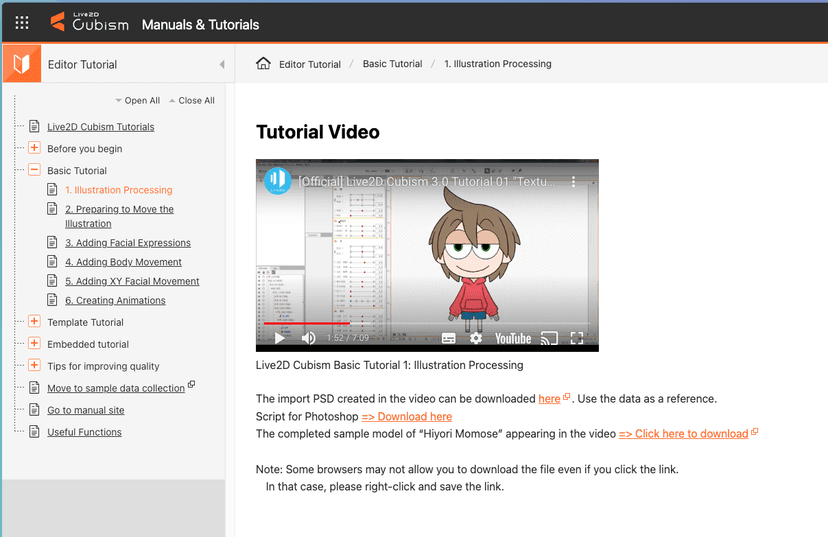Click the Live2D Cubism logo
Viewport: 828px width, 537px height.
(x=89, y=22)
